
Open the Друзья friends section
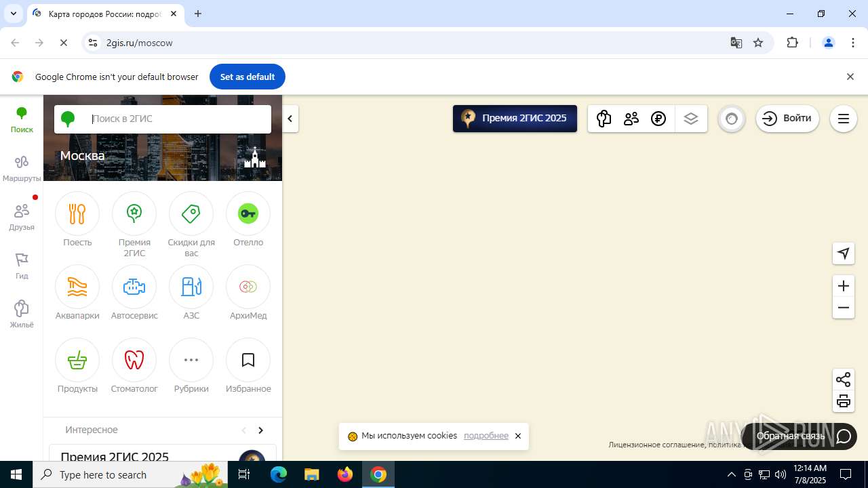22,218
